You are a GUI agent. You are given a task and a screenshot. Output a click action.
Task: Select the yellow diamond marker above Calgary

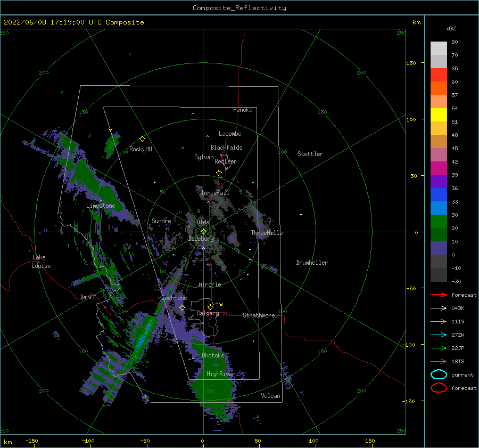click(x=210, y=307)
